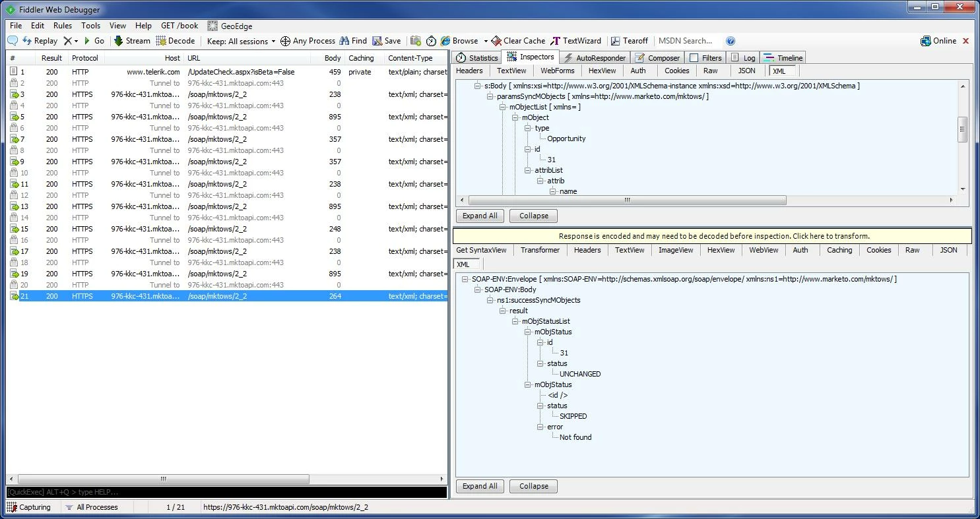Toggle the Filters tab checkbox
This screenshot has height=519, width=980.
pyautogui.click(x=694, y=58)
